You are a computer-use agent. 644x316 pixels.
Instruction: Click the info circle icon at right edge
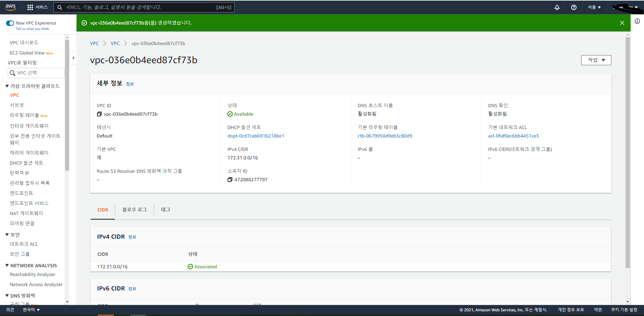(x=637, y=21)
